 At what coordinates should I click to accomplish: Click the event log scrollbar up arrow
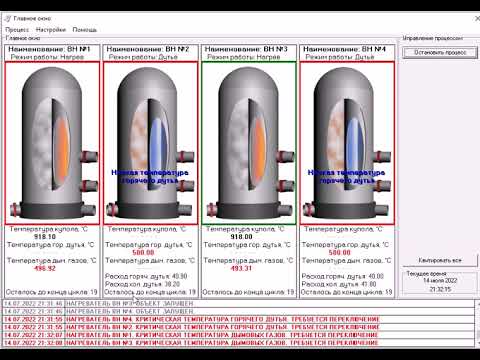[x=478, y=304]
